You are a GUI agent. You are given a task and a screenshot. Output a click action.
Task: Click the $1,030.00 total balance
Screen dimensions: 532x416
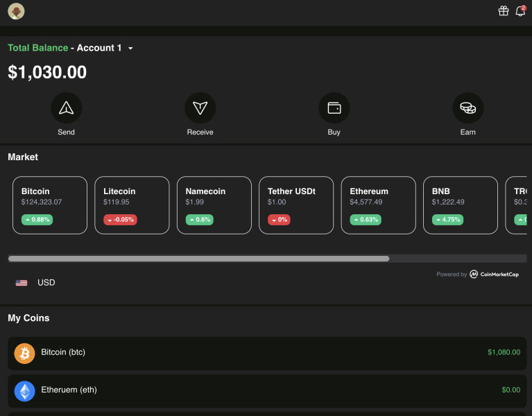47,72
